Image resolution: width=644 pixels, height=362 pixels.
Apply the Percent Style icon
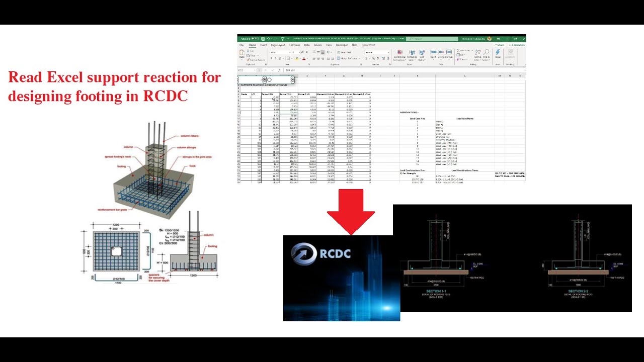coord(373,58)
